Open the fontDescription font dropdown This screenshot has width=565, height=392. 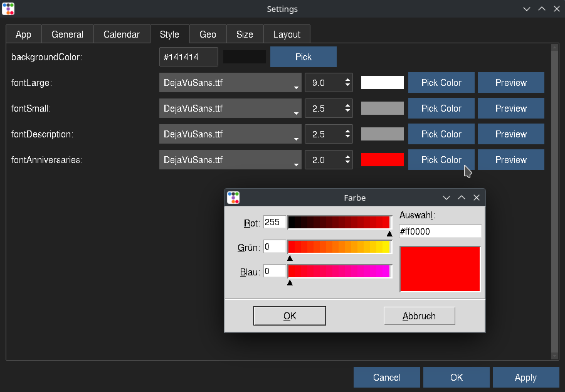(230, 134)
